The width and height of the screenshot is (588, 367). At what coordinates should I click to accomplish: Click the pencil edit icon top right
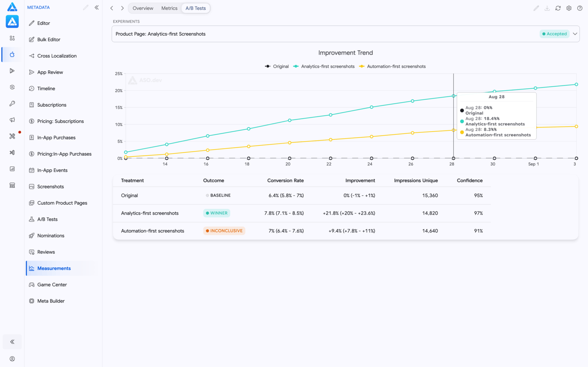coord(536,8)
